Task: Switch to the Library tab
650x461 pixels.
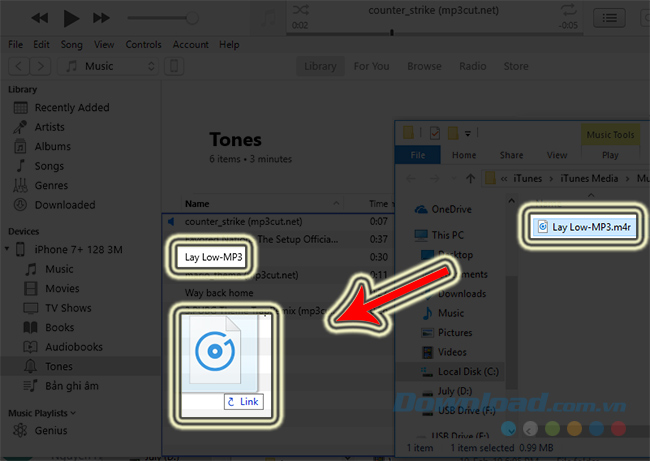Action: (x=320, y=66)
